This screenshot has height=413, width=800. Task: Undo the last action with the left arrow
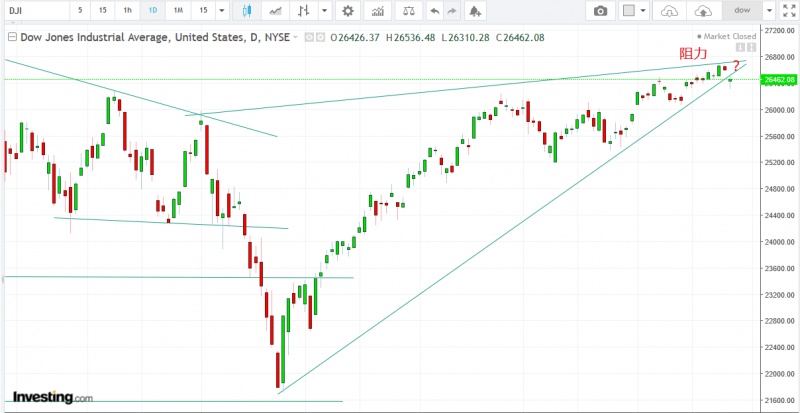click(433, 11)
